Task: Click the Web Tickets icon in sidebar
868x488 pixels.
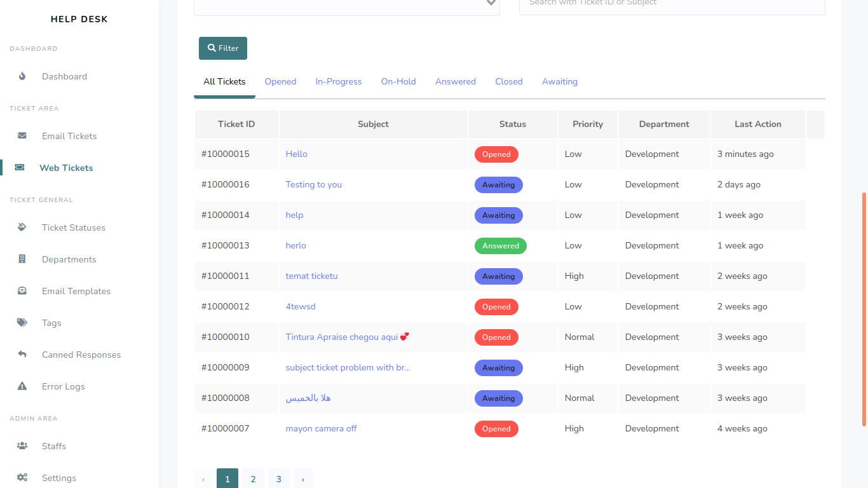Action: pos(22,167)
